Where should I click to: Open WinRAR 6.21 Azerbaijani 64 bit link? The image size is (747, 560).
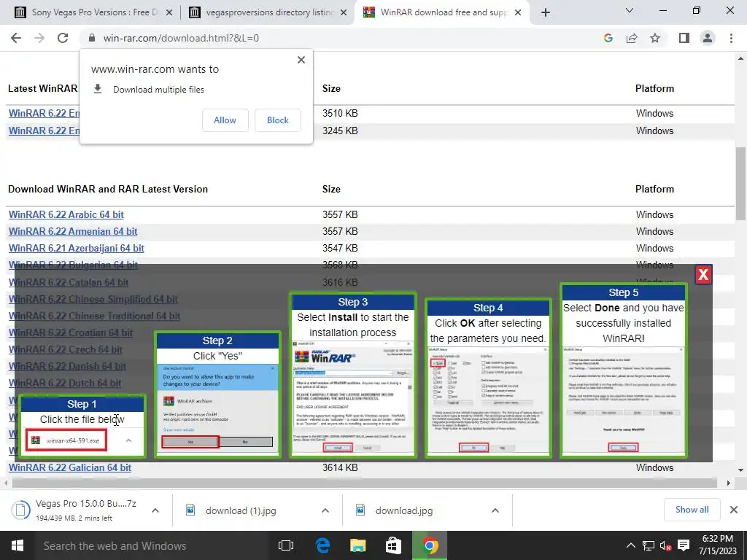click(x=76, y=248)
